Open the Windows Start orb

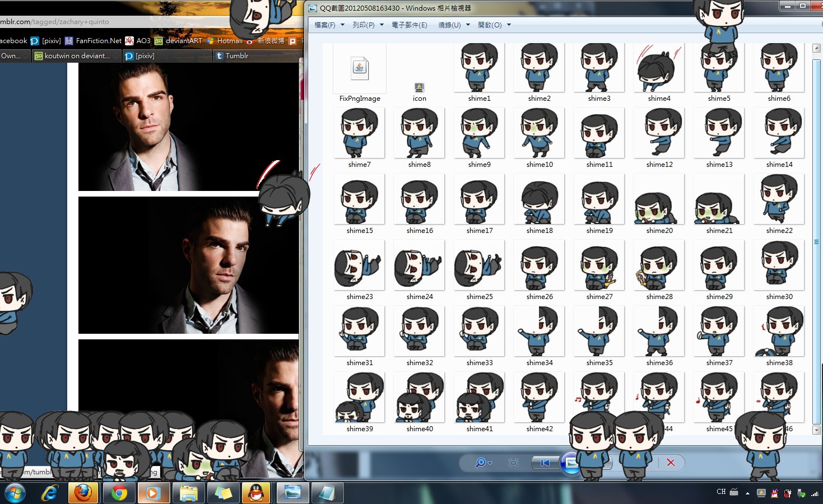coord(15,493)
